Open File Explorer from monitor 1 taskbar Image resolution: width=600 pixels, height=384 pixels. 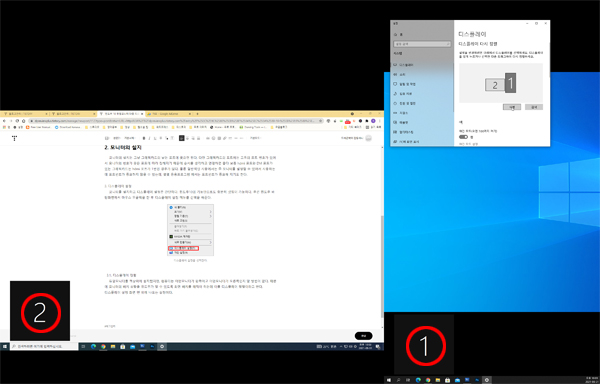[x=438, y=380]
